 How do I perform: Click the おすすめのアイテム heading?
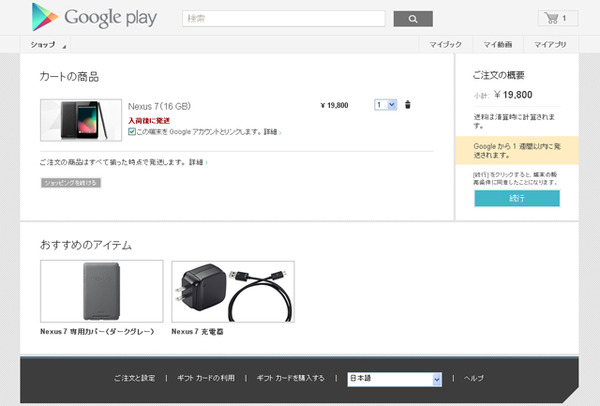click(x=86, y=245)
